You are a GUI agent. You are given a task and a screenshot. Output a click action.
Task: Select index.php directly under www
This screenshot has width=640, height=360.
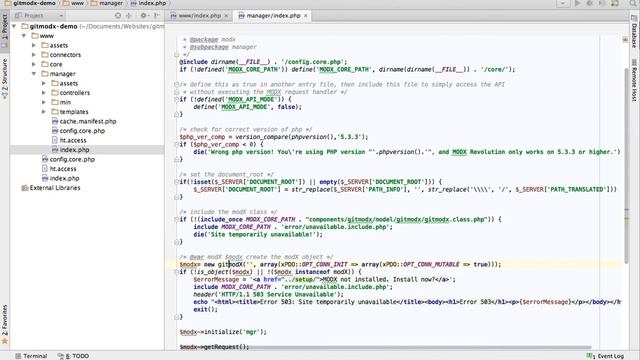[x=60, y=178]
